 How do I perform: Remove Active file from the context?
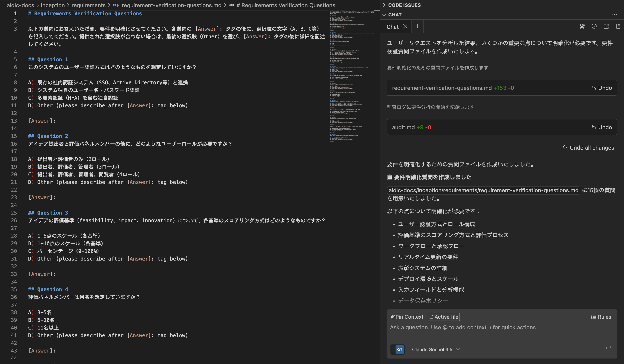click(x=443, y=317)
